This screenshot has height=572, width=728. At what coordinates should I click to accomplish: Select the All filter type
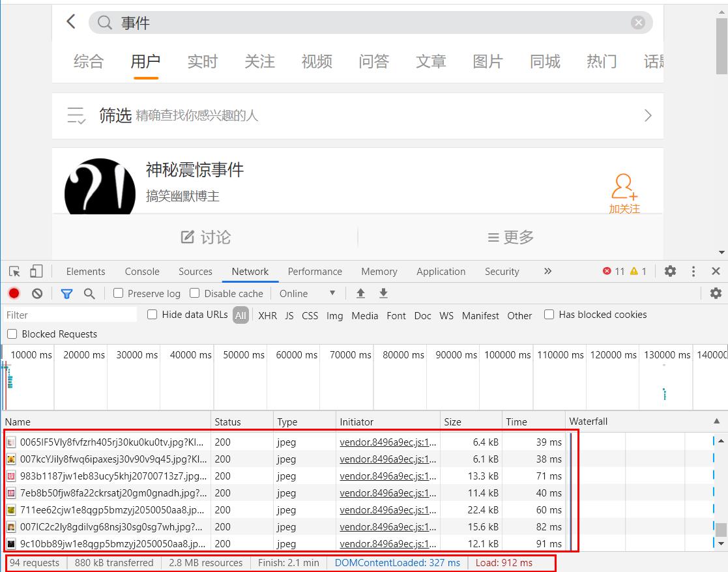click(x=240, y=315)
